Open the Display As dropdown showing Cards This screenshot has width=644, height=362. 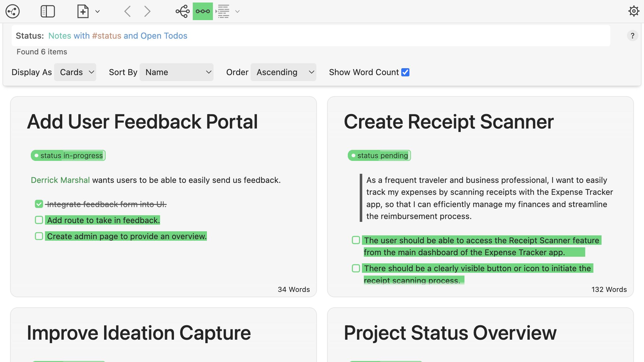(x=75, y=72)
